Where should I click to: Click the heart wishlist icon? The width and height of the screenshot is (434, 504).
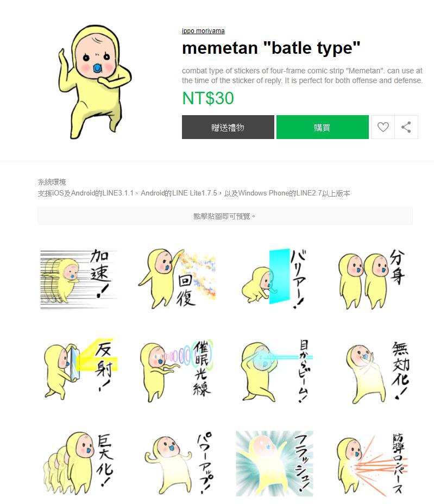point(383,127)
